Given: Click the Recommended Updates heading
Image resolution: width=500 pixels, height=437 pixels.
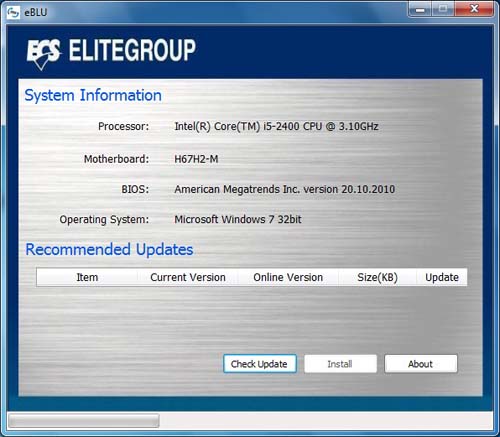Looking at the screenshot, I should 109,250.
